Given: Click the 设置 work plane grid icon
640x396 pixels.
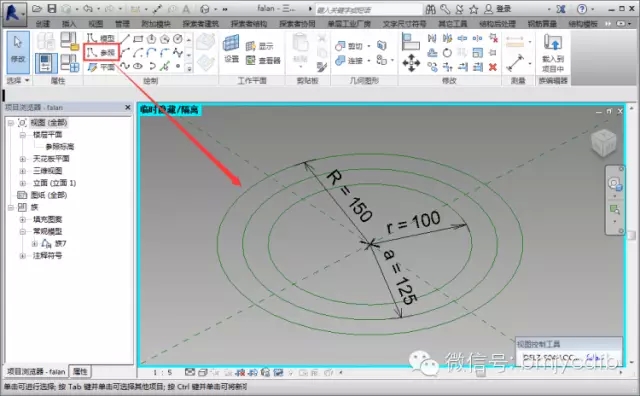Looking at the screenshot, I should click(x=231, y=49).
